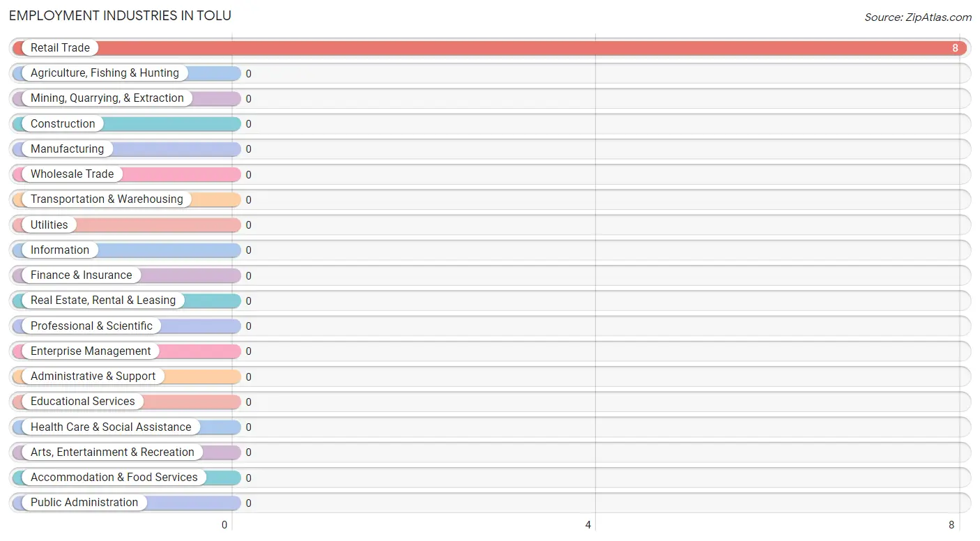Select the Agriculture, Fishing & Hunting label
The image size is (980, 541).
coord(105,73)
